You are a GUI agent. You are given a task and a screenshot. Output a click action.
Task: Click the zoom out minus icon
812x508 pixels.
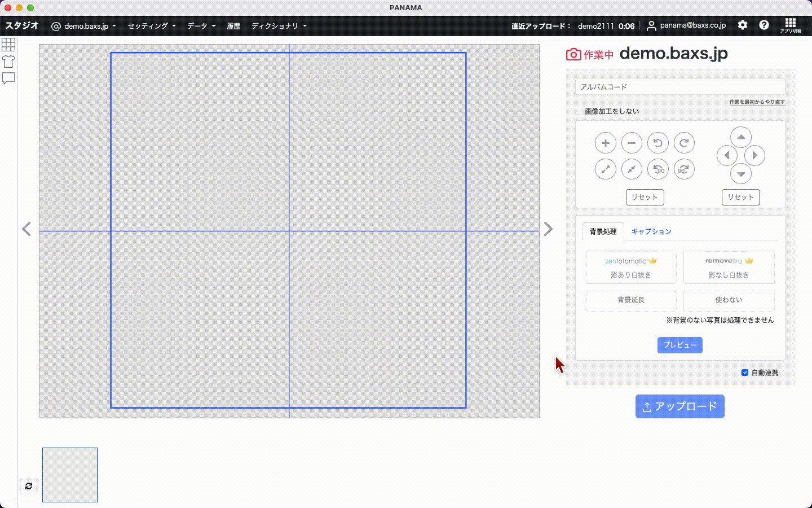tap(632, 143)
